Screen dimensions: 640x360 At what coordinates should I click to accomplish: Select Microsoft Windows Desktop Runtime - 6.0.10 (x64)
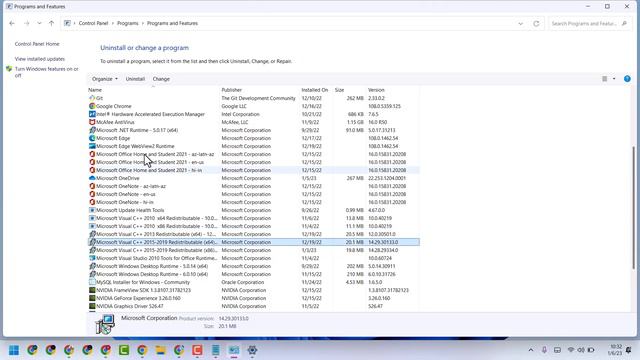(x=253, y=274)
